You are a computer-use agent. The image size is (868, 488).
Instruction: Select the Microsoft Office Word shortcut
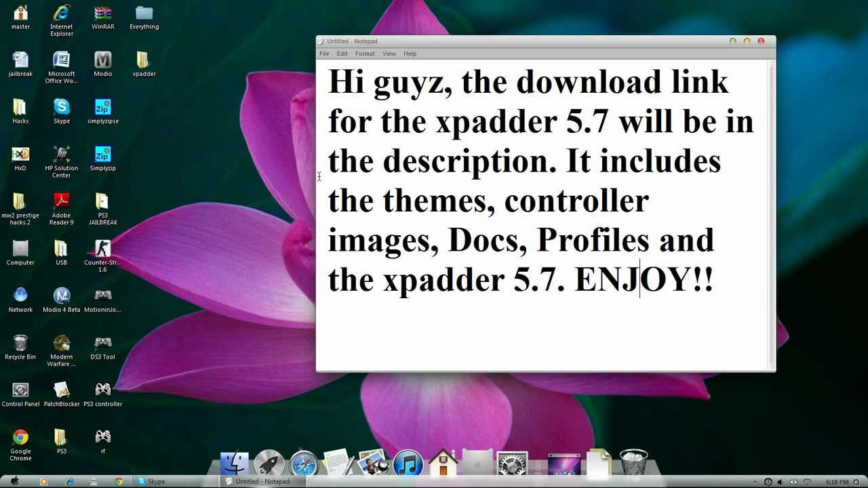[62, 68]
